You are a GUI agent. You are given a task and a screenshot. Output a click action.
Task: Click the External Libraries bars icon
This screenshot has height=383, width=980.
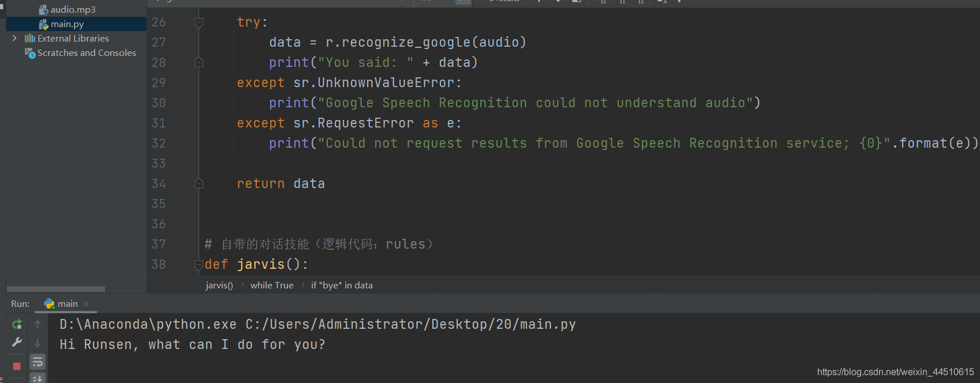(x=30, y=39)
